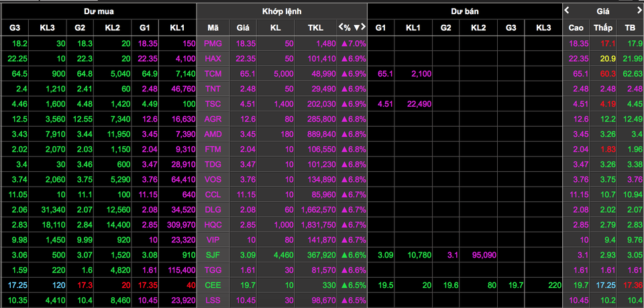Select stock code HQC
This screenshot has width=644, height=308.
213,225
